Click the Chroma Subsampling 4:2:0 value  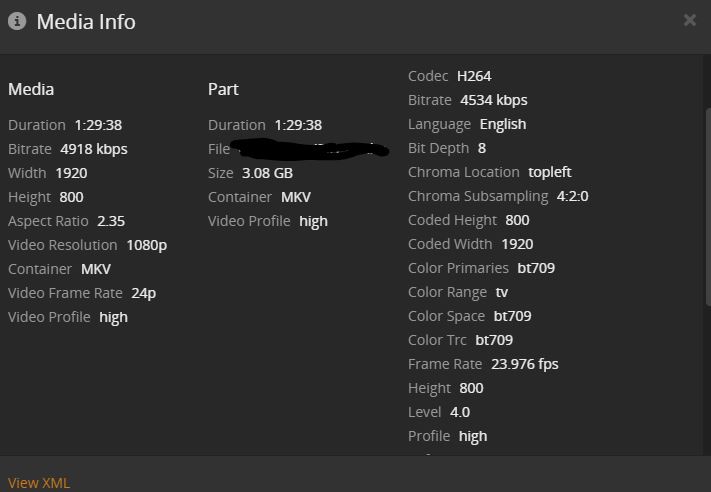coord(572,196)
